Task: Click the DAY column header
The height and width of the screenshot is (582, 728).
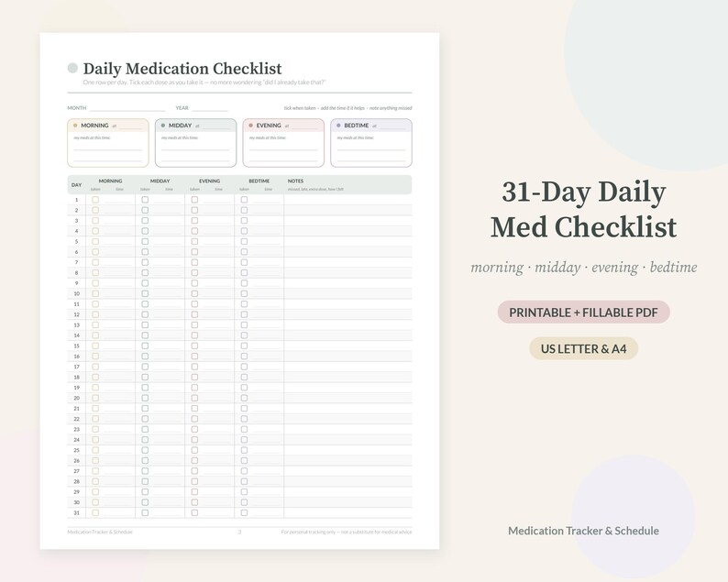Action: coord(77,185)
